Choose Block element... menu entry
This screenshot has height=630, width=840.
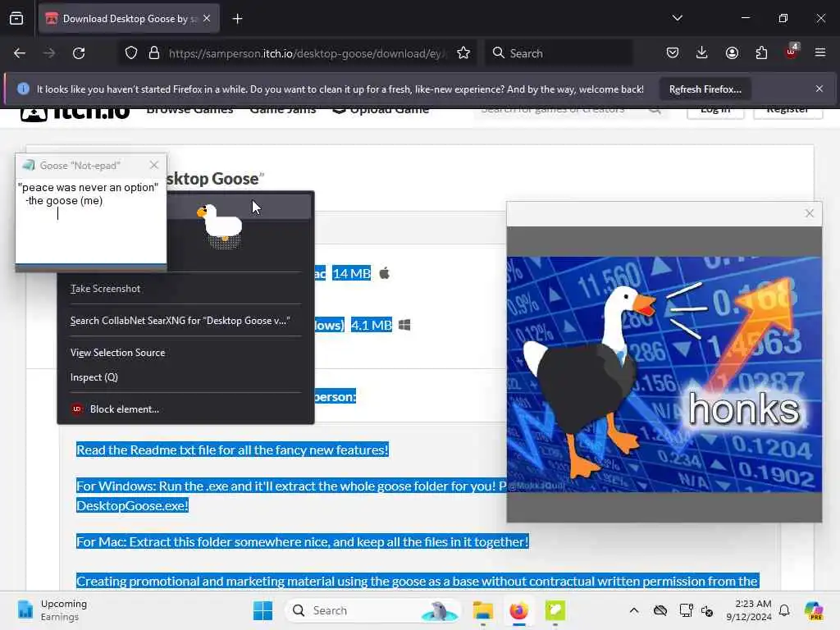185,409
